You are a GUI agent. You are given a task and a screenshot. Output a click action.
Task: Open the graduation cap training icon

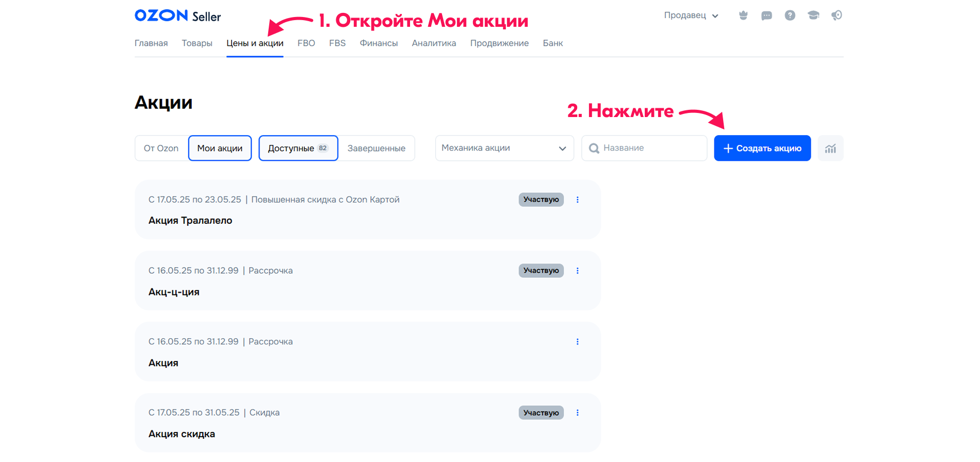813,15
